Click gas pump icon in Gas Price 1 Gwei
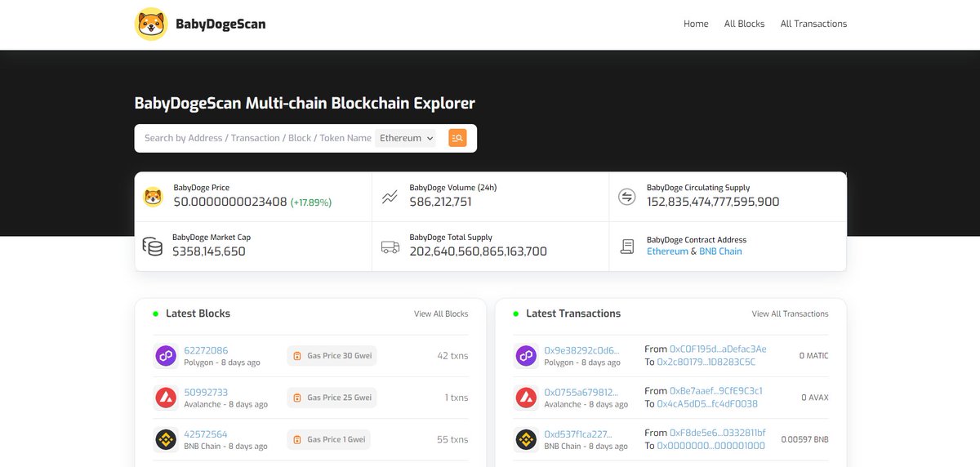This screenshot has width=980, height=467. click(297, 439)
